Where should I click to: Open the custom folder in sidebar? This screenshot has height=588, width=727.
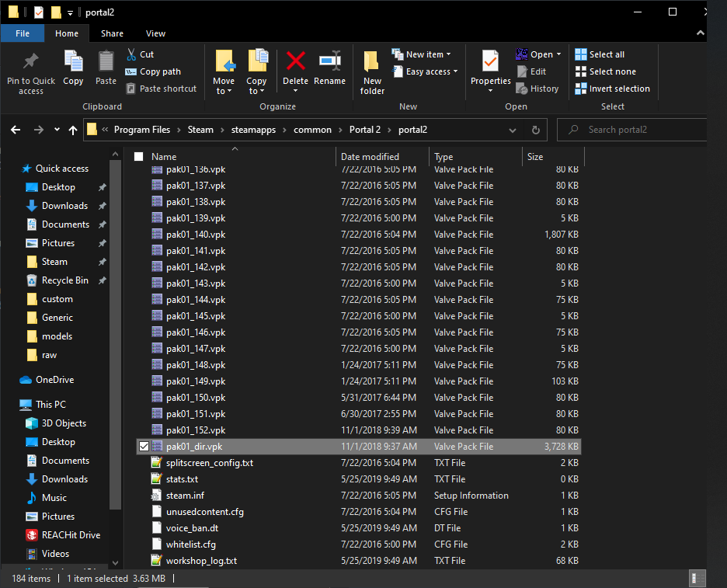(50, 299)
